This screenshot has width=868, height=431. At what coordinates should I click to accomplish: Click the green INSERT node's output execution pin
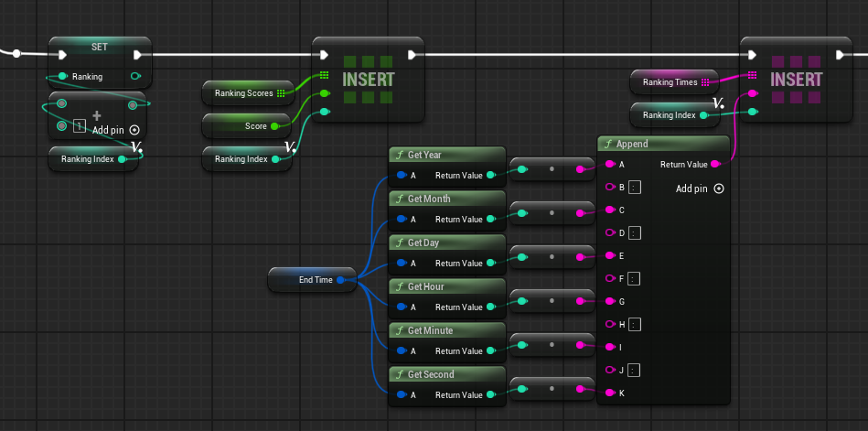pyautogui.click(x=412, y=54)
